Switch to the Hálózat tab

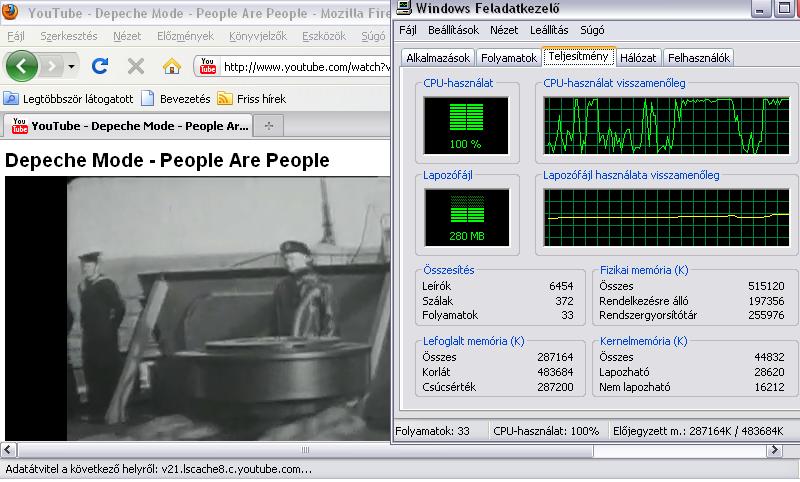coord(638,58)
